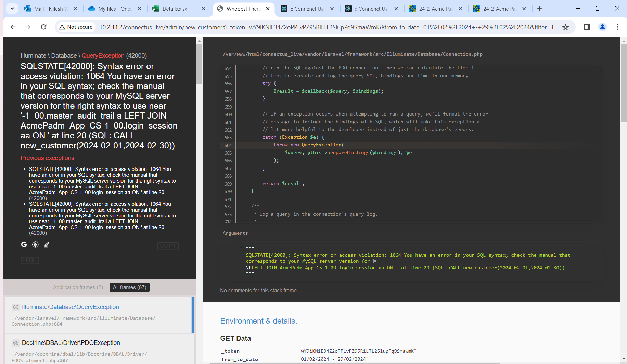
Task: Switch to My files - OneDrive tab
Action: click(x=115, y=9)
